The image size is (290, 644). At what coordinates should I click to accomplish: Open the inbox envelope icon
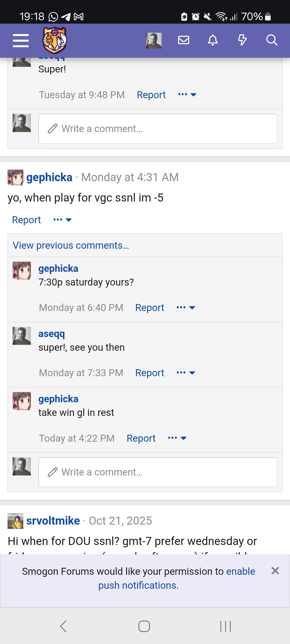[184, 40]
